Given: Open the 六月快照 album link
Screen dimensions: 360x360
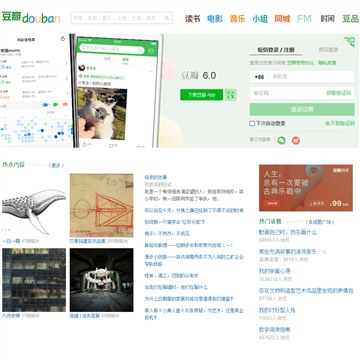Looking at the screenshot, I should tap(11, 316).
